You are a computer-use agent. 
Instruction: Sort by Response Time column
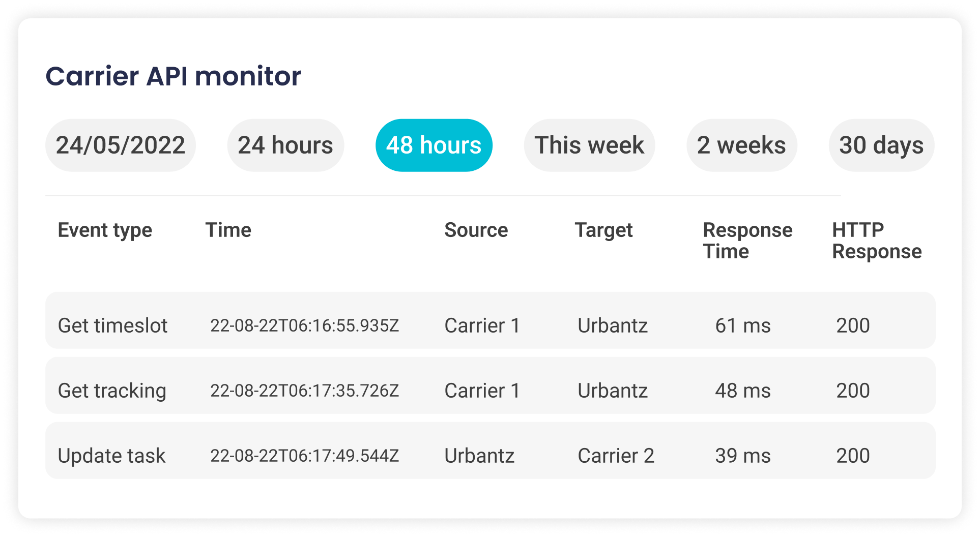[747, 240]
